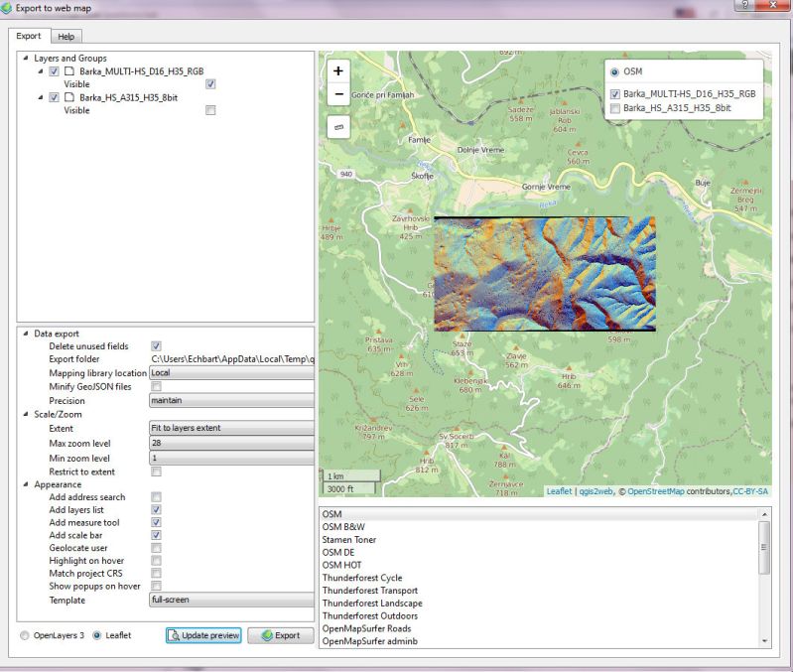Image resolution: width=793 pixels, height=672 pixels.
Task: Zoom out on the map preview
Action: [338, 94]
